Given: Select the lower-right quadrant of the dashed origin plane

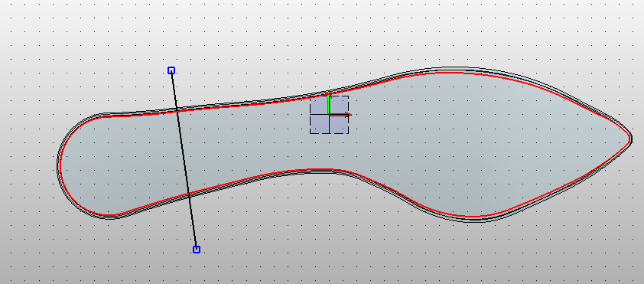Looking at the screenshot, I should point(339,125).
